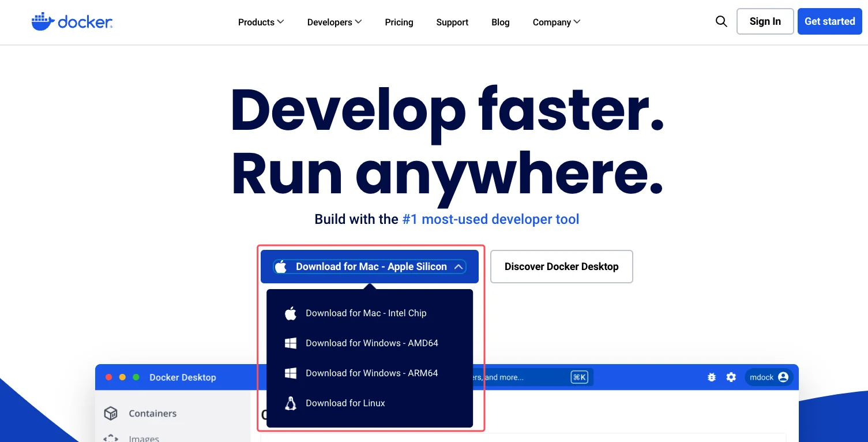Click the mdock account avatar
This screenshot has height=442, width=868.
tap(769, 377)
